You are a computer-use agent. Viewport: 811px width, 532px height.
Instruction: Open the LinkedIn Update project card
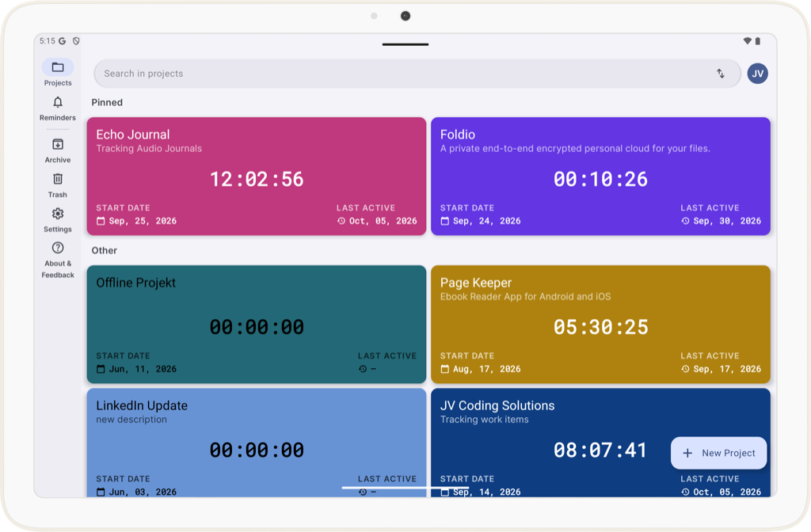pyautogui.click(x=257, y=443)
